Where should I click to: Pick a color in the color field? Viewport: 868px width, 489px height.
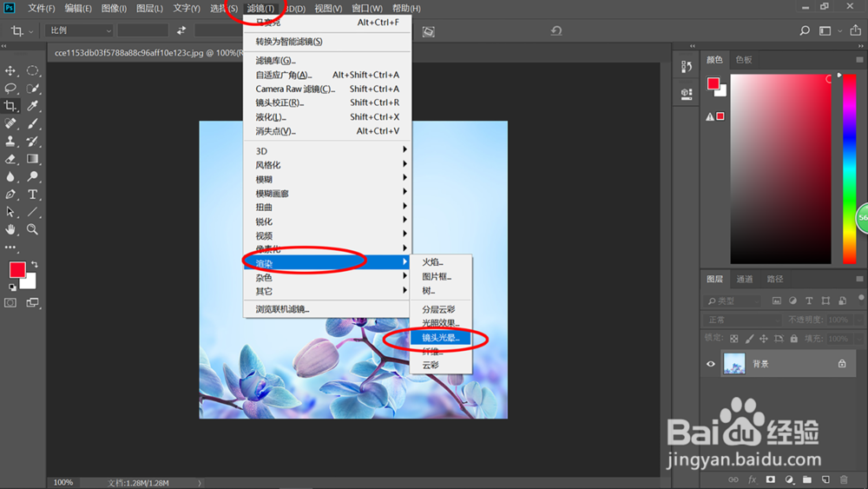[x=780, y=169]
